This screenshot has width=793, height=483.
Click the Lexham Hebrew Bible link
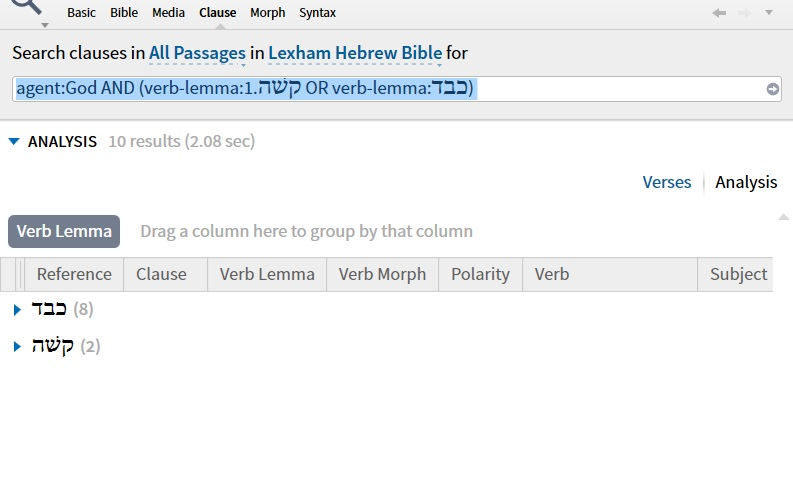[355, 52]
